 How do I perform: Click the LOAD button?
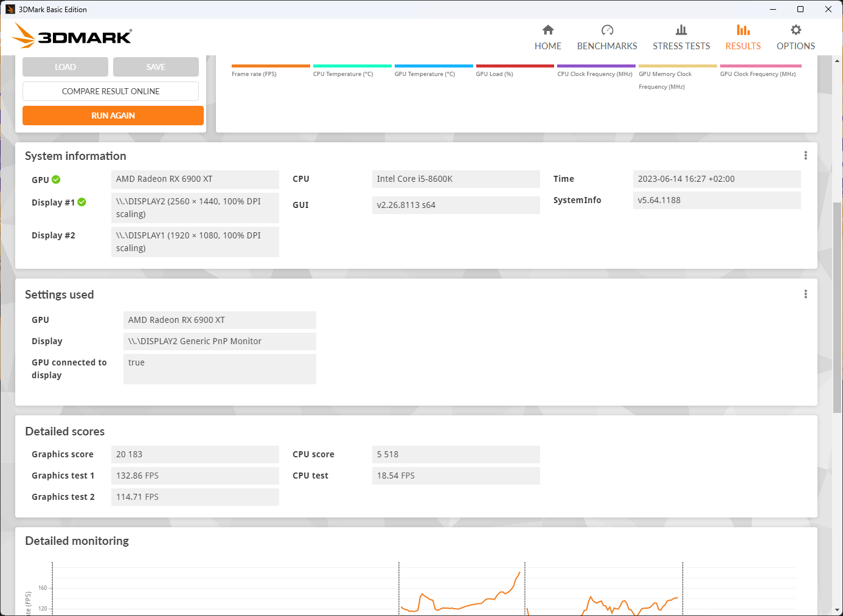click(65, 67)
